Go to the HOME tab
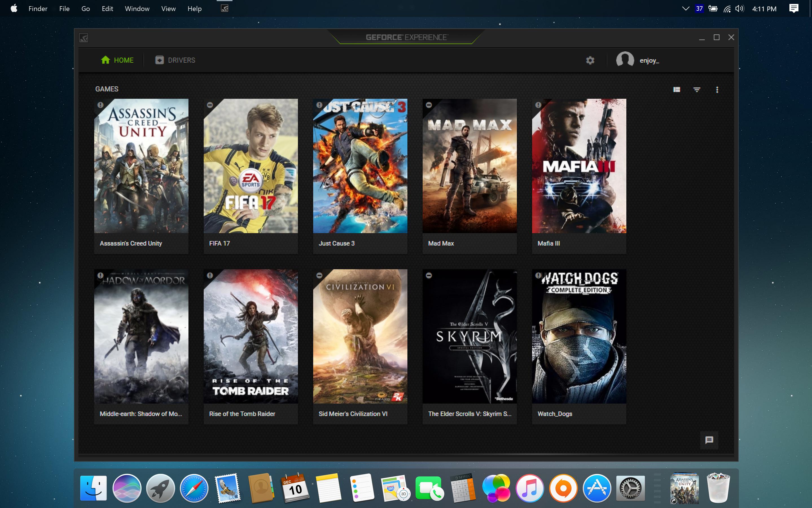Viewport: 812px width, 508px height. click(117, 60)
